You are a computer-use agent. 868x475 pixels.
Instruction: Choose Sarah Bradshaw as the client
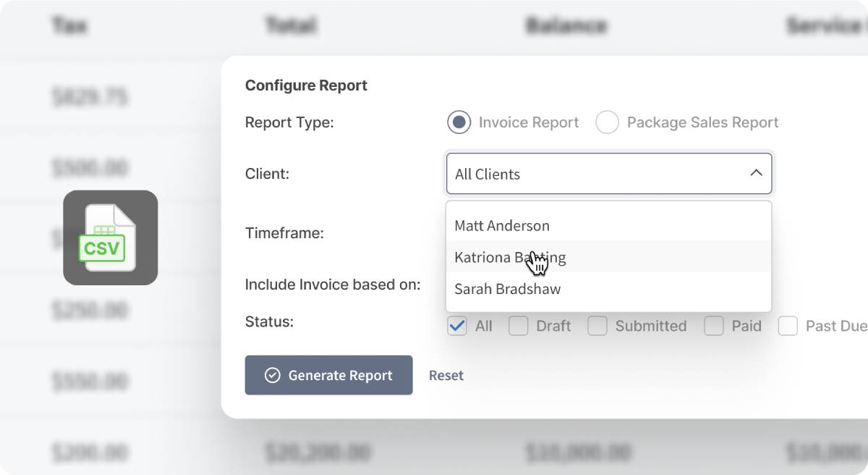[508, 289]
